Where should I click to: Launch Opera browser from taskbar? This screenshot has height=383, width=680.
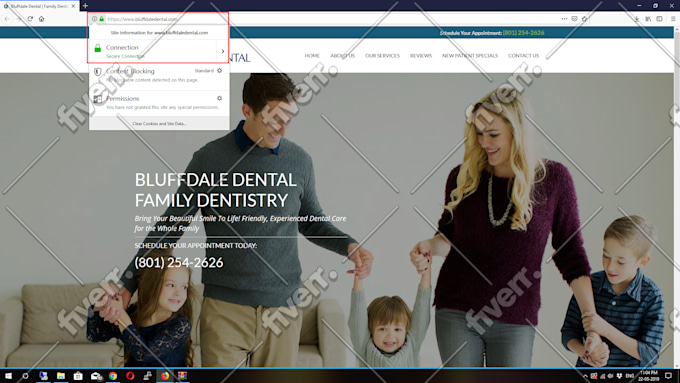130,376
